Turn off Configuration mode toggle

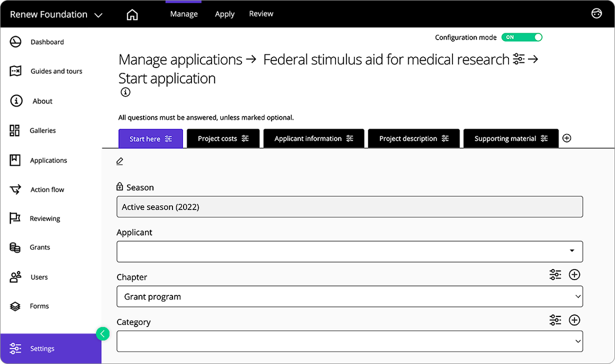coord(522,37)
